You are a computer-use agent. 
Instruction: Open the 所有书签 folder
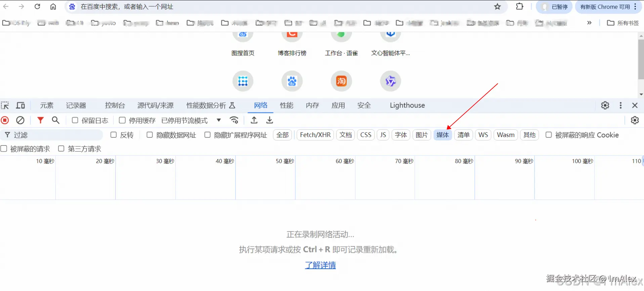(623, 23)
